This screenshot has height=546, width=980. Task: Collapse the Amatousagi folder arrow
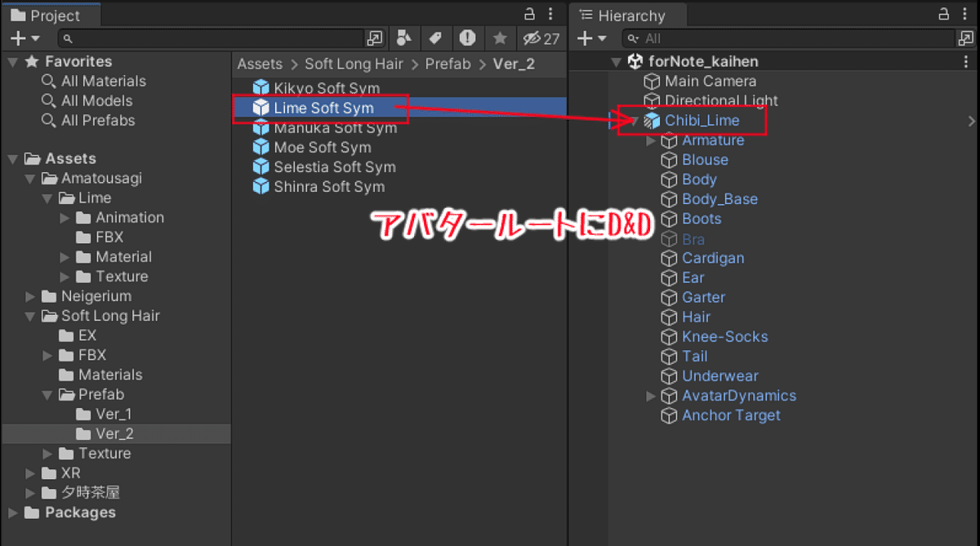(x=30, y=179)
